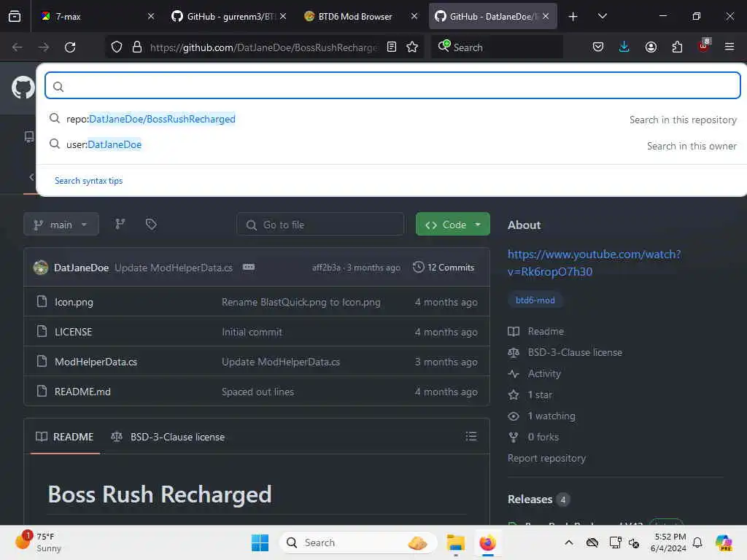The image size is (747, 560).
Task: Go forward to next page
Action: click(43, 47)
